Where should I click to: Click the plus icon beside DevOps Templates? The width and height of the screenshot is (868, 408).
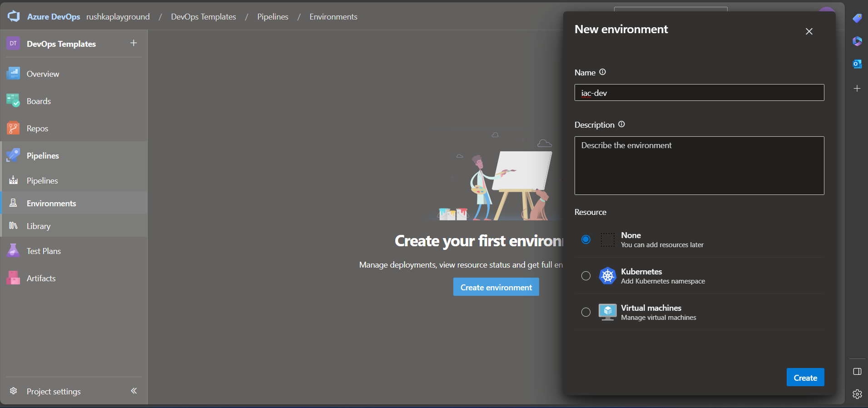click(134, 43)
